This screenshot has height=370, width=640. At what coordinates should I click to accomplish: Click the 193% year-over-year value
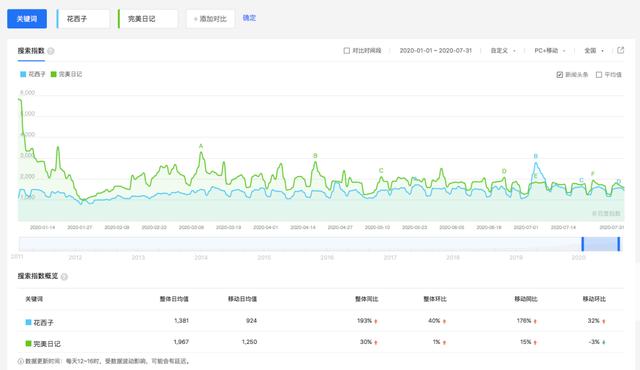coord(364,321)
